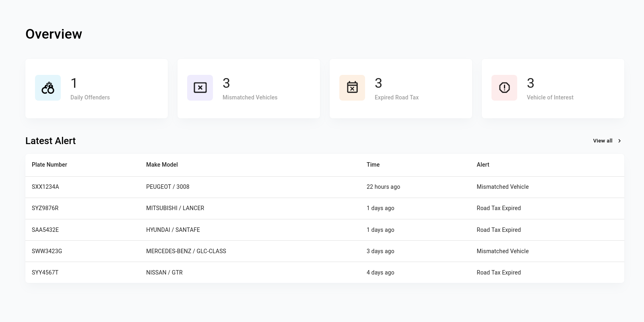This screenshot has width=644, height=322.
Task: Click the Latest Alert heading
Action: pos(50,141)
